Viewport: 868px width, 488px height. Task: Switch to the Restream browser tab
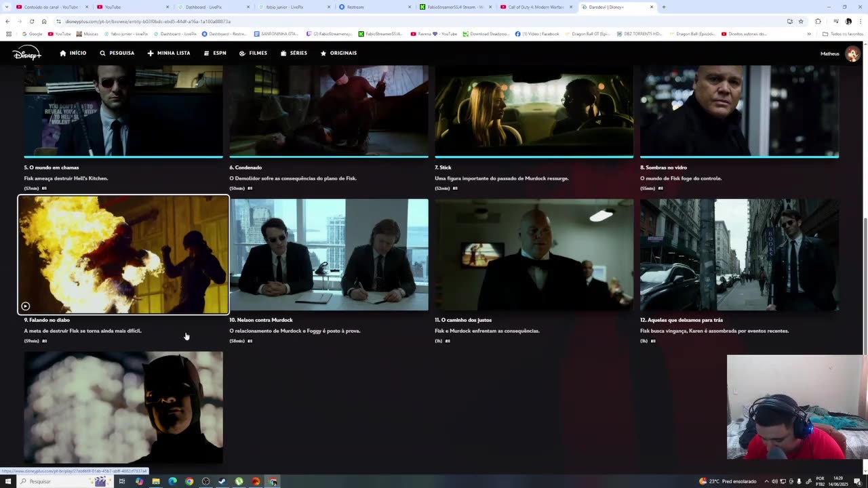tap(374, 7)
